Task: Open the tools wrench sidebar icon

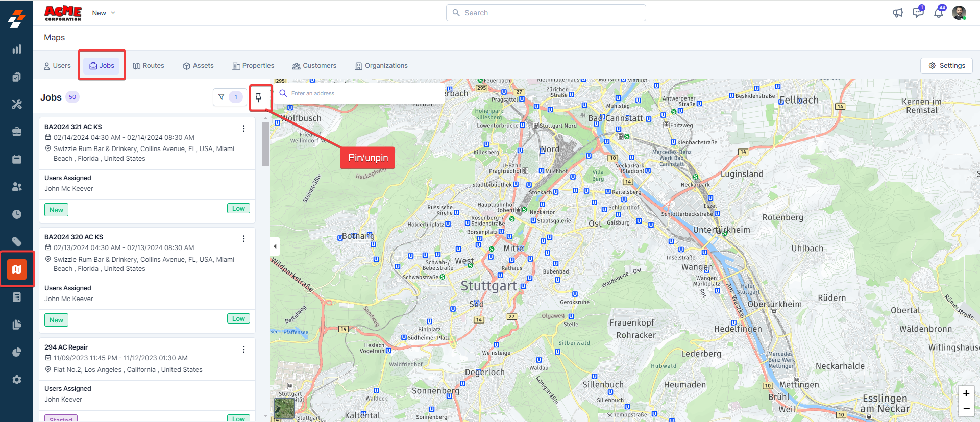Action: 17,104
